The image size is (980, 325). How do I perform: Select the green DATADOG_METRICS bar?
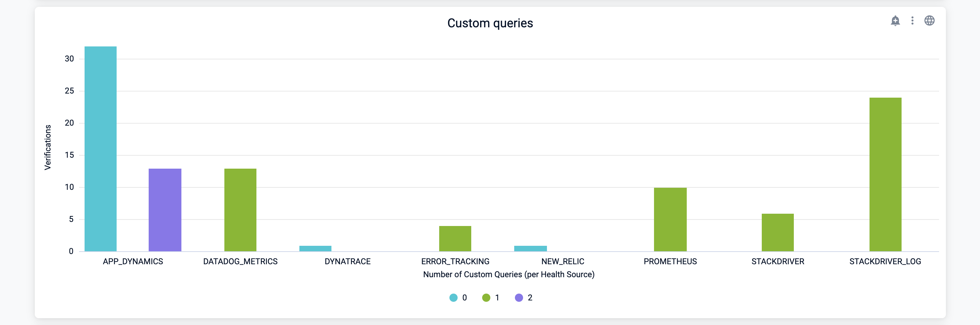tap(240, 210)
